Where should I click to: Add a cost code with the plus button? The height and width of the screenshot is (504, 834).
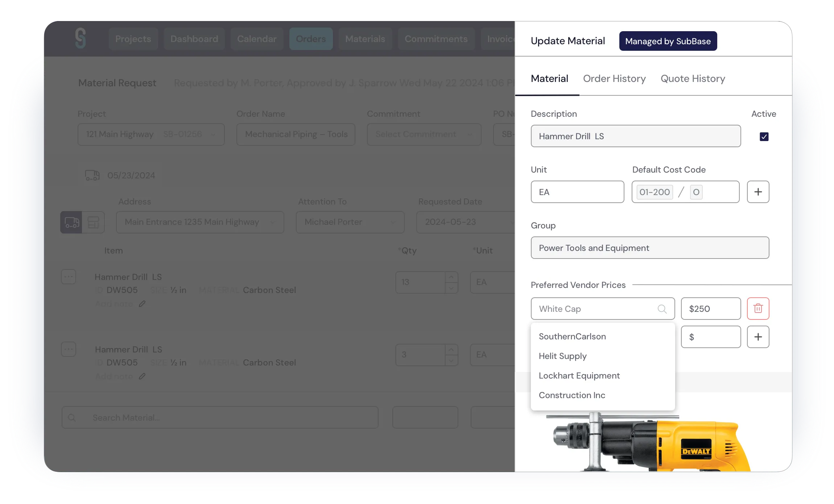point(758,192)
